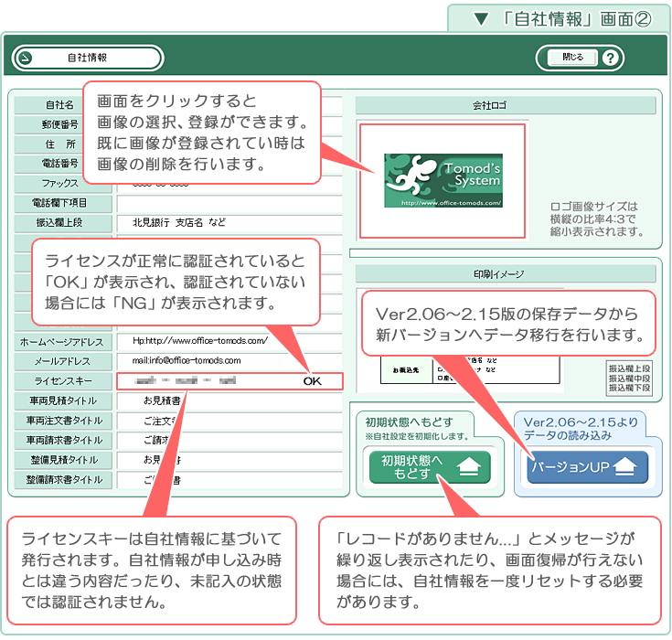This screenshot has width=672, height=640.
Task: Click the ファックス label
Action: tap(60, 184)
